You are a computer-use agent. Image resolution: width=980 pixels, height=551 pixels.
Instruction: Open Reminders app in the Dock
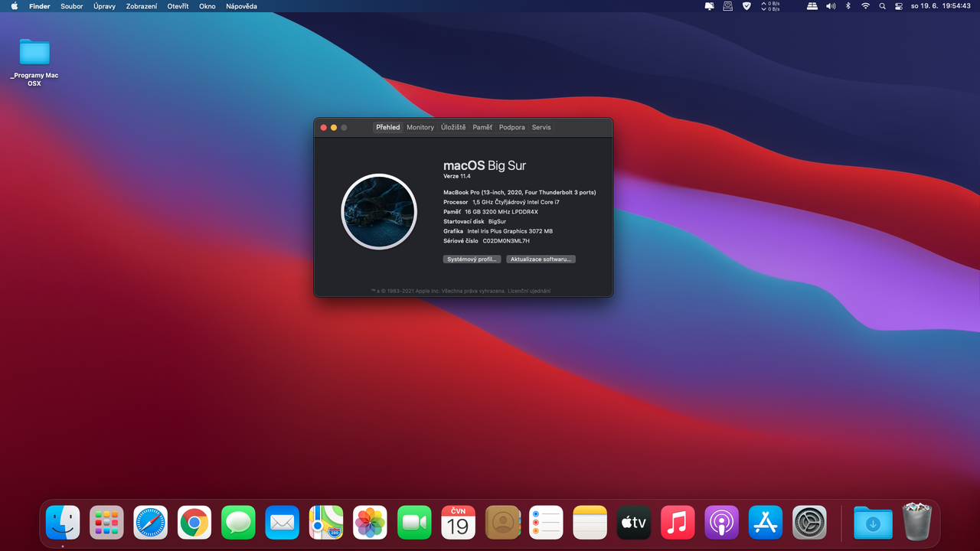click(x=546, y=523)
